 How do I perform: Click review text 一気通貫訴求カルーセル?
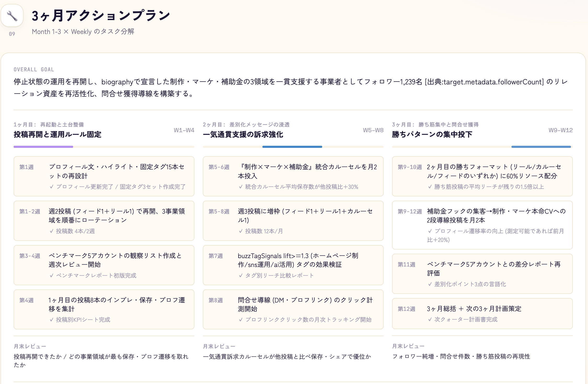click(x=287, y=357)
